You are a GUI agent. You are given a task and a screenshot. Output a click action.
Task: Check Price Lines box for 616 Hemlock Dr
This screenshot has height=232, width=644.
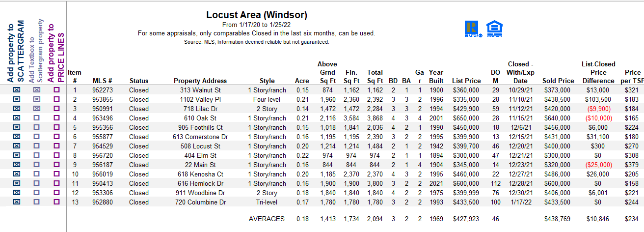(x=56, y=183)
